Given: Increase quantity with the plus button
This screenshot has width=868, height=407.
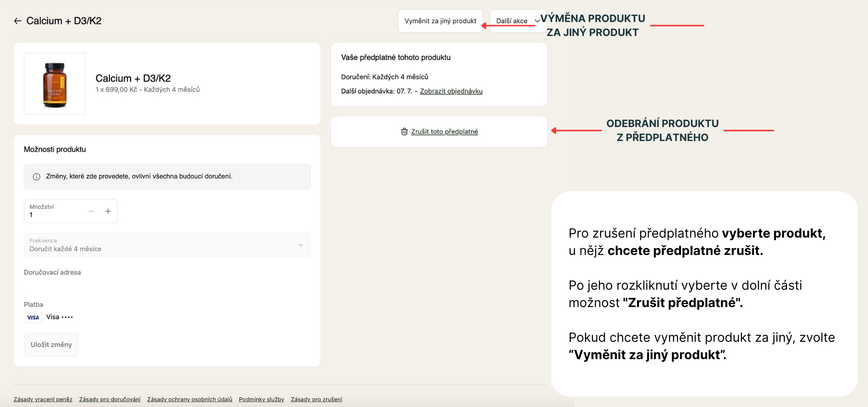Looking at the screenshot, I should [108, 211].
